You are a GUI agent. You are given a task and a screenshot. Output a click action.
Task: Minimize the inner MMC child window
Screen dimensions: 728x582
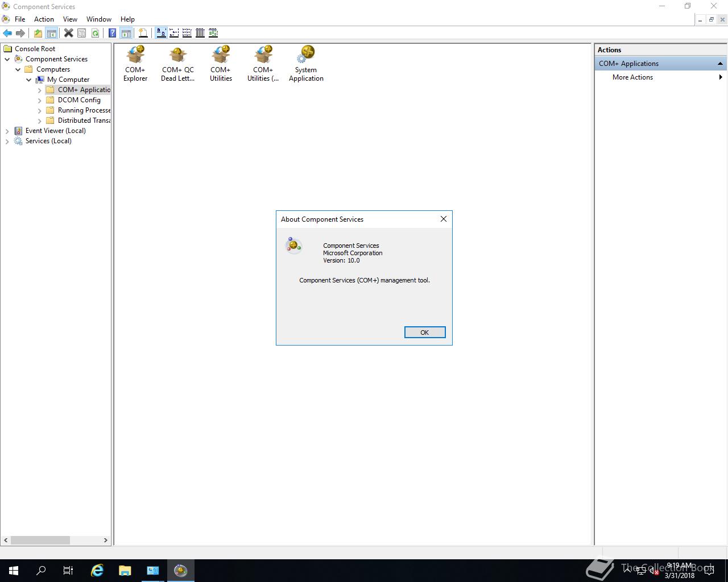[700, 19]
